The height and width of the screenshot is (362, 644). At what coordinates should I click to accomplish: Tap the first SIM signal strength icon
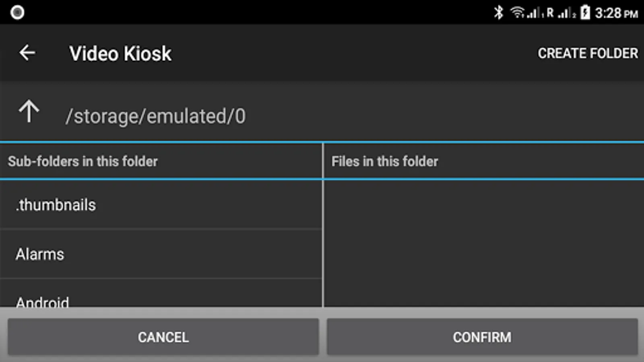coord(535,13)
